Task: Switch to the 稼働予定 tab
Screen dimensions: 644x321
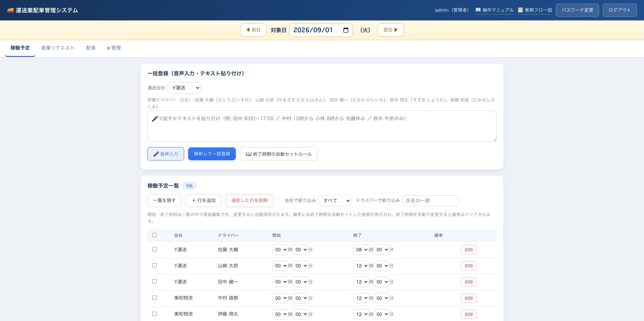Action: 20,48
